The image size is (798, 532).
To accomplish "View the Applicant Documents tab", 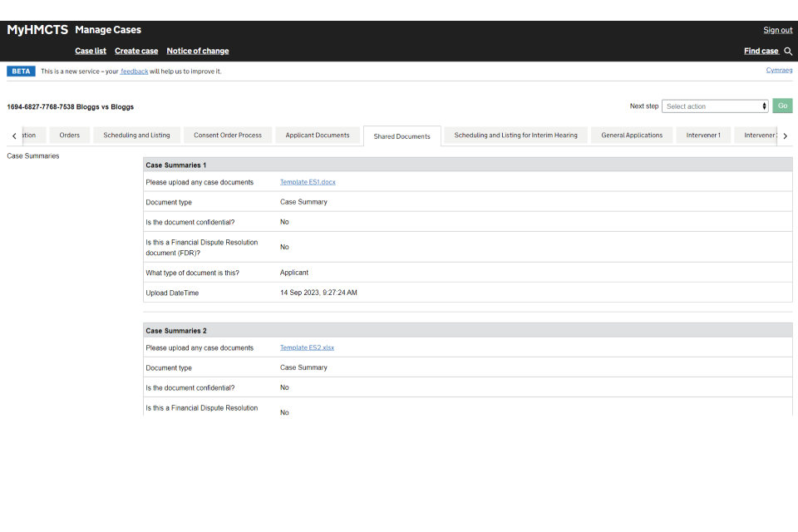I will (x=318, y=135).
